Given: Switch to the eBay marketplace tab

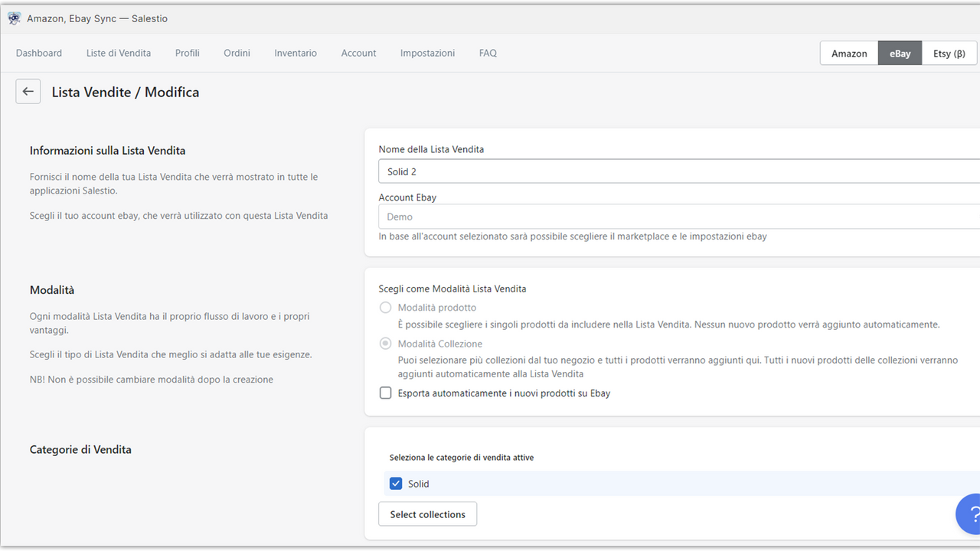Looking at the screenshot, I should tap(900, 54).
